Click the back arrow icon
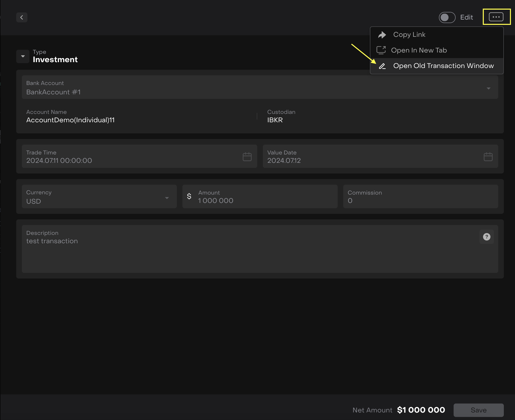Image resolution: width=515 pixels, height=420 pixels. click(22, 17)
